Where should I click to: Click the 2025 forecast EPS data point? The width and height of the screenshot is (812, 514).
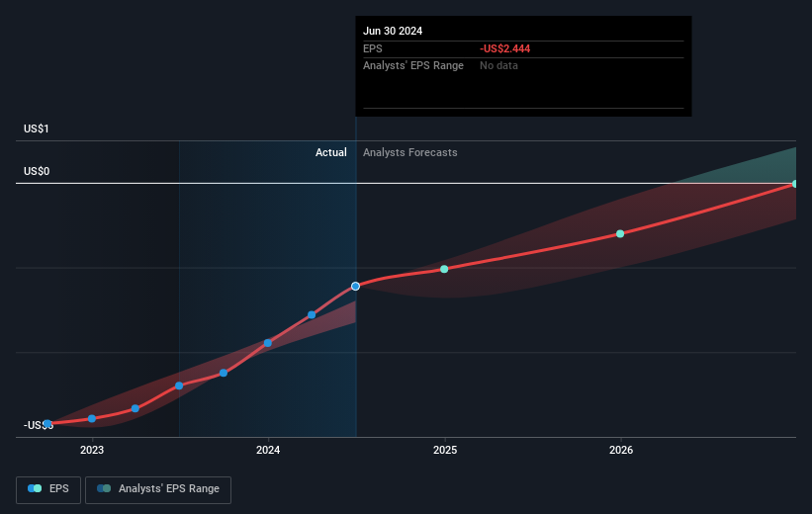[x=444, y=269]
